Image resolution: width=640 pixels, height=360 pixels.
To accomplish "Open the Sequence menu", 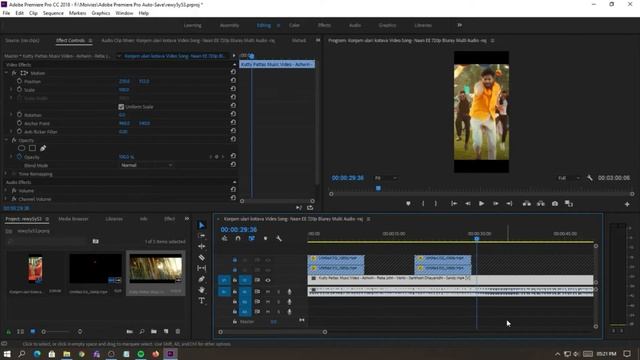I will tap(53, 13).
